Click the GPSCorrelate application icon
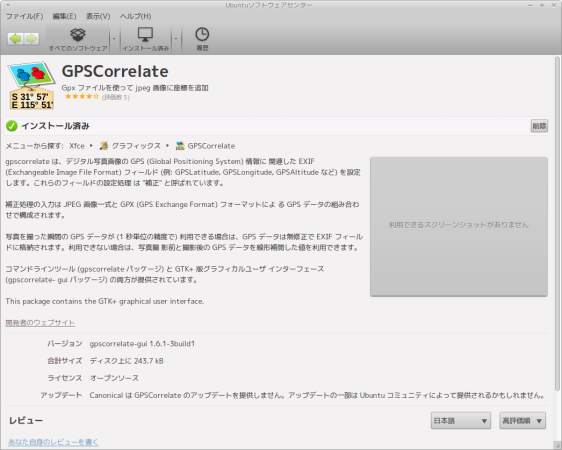The width and height of the screenshot is (562, 450). point(32,85)
